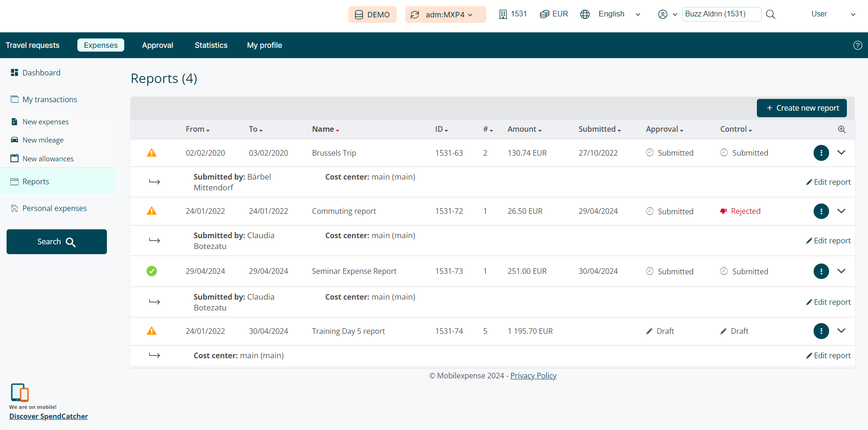Follow the Privacy Policy link

(533, 376)
